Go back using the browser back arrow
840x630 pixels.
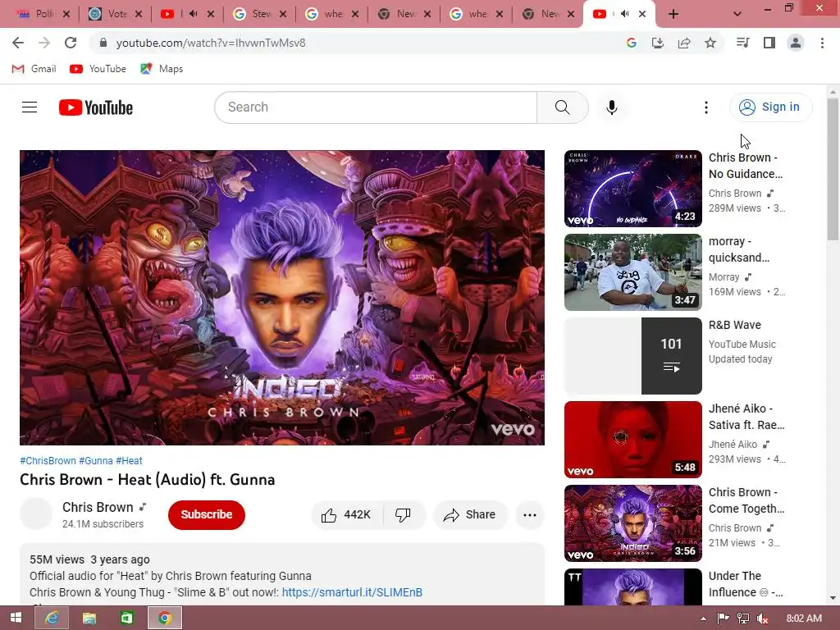18,43
